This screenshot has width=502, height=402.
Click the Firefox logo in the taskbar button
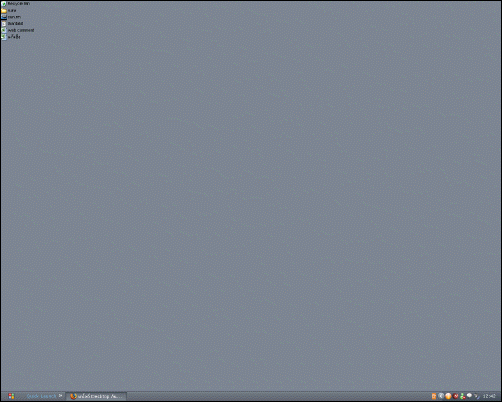(x=73, y=396)
